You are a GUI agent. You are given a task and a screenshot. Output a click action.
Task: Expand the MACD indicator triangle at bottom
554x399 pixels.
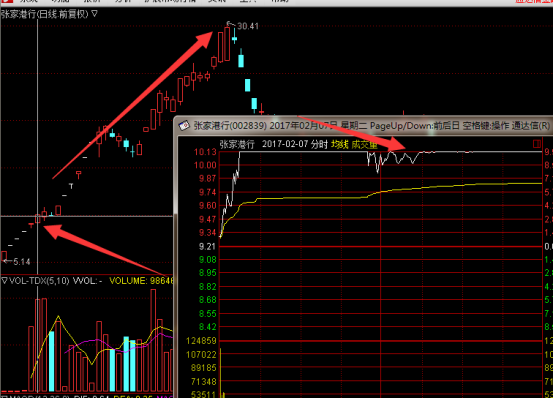[x=3, y=397]
